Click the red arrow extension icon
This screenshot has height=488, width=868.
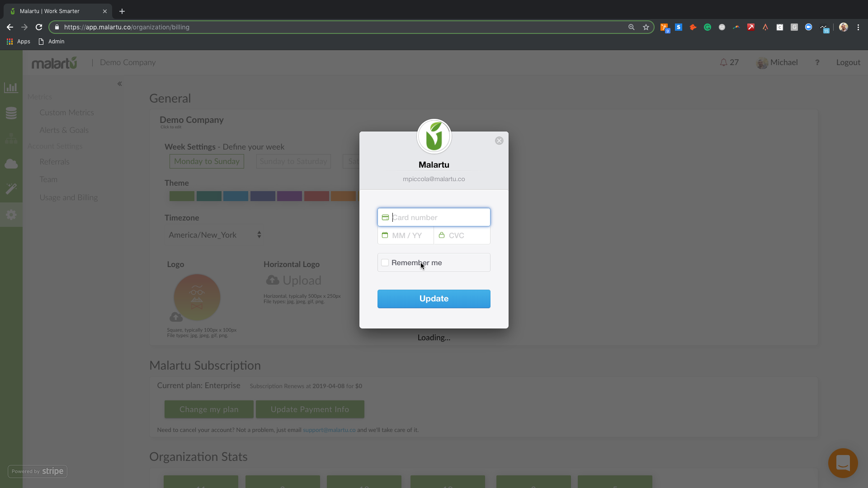[751, 27]
